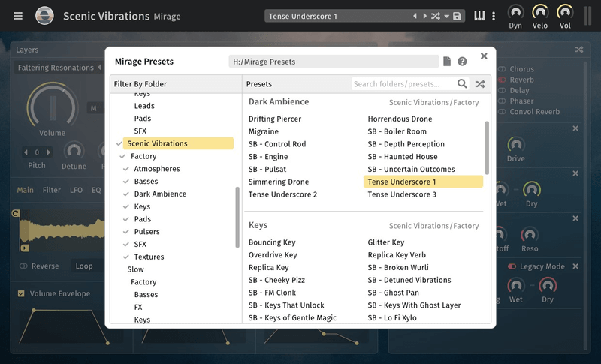
Task: Disable the Reverb effect toggle
Action: pos(502,80)
